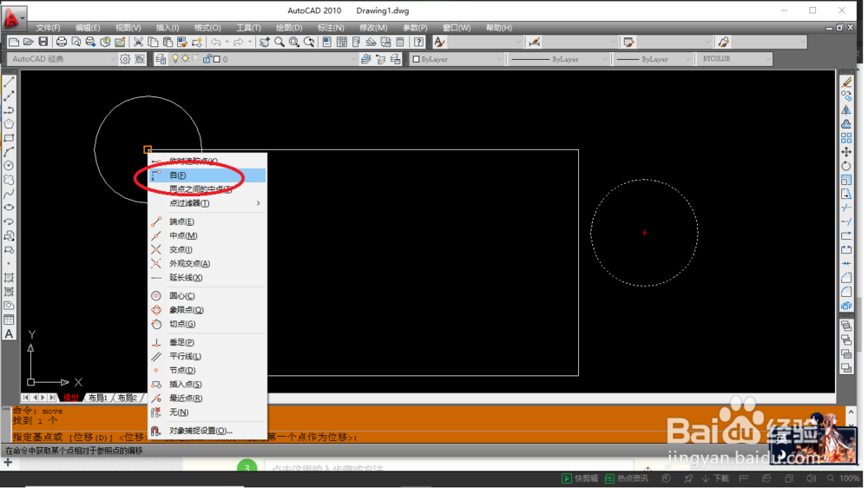
Task: Print the drawing using the plot icon
Action: (62, 42)
